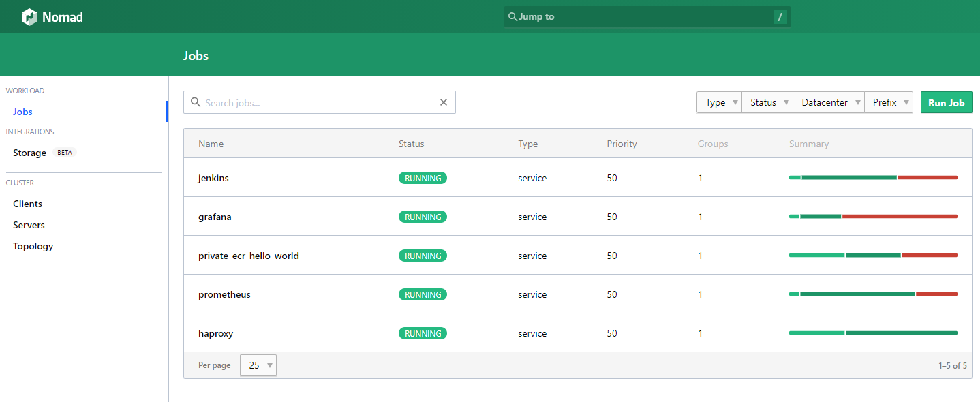Screen dimensions: 980x402
Task: Sort by the Status column header
Action: tap(411, 144)
